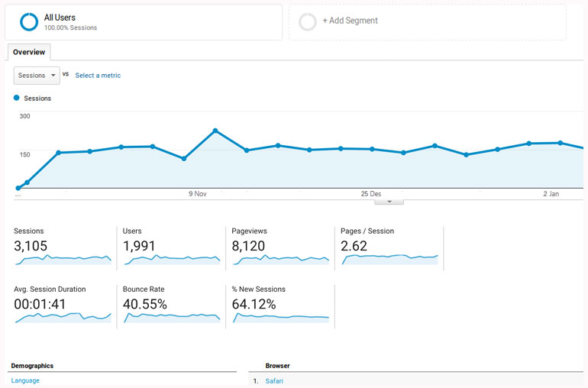Open the Language demographics link
Viewport: 588px width, 388px height.
pyautogui.click(x=25, y=380)
